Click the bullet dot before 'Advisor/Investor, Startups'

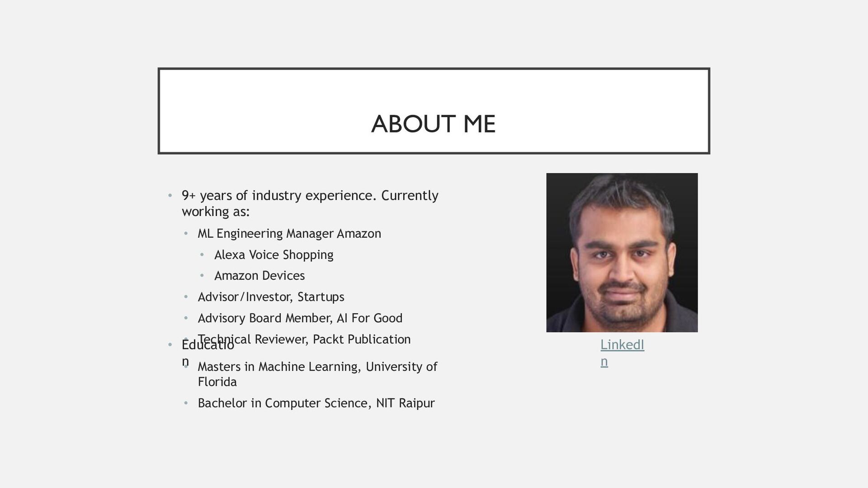coord(186,297)
